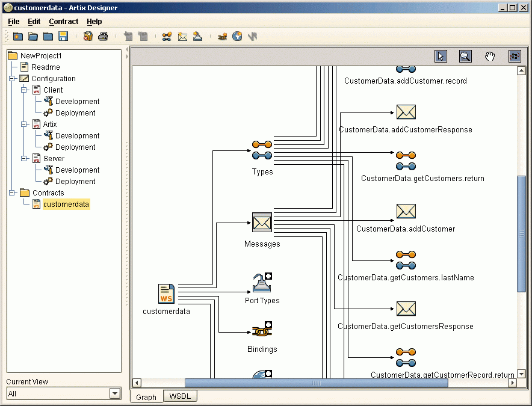Click the graph scroll up arrow
Viewport: 532px width, 406px height.
(x=522, y=70)
